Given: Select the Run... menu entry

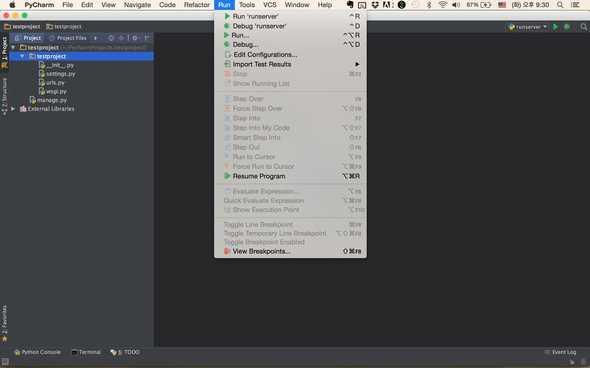Looking at the screenshot, I should tap(290, 35).
